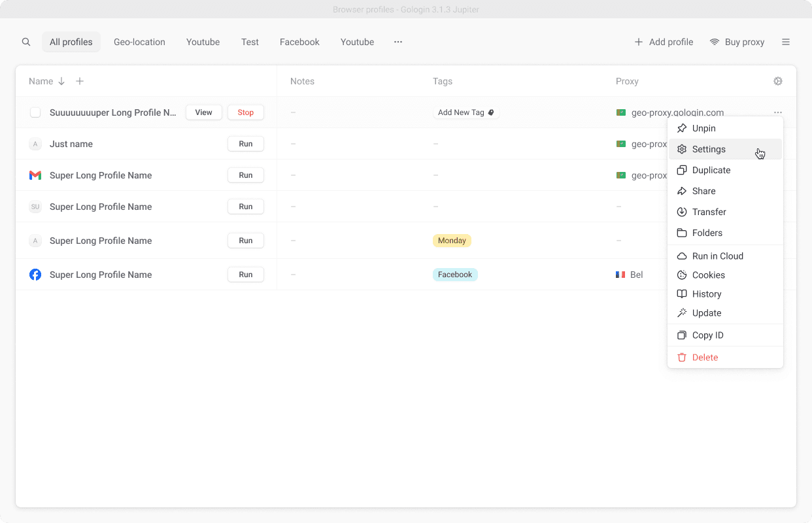This screenshot has width=812, height=523.
Task: Run the Just name profile
Action: click(x=246, y=144)
